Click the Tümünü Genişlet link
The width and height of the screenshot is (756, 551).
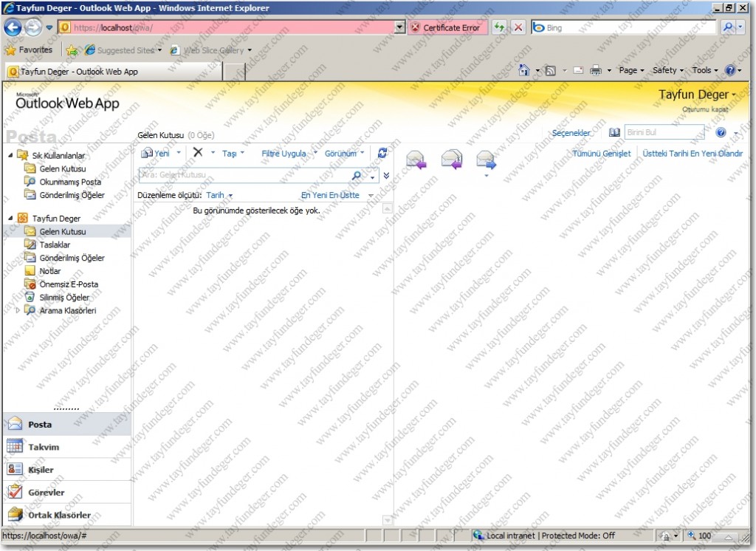(x=602, y=153)
